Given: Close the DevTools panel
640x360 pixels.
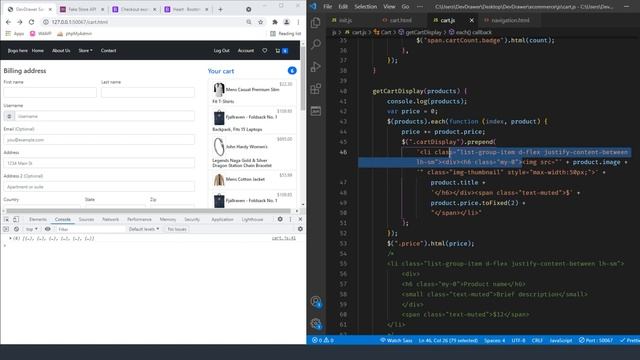Looking at the screenshot, I should (300, 219).
